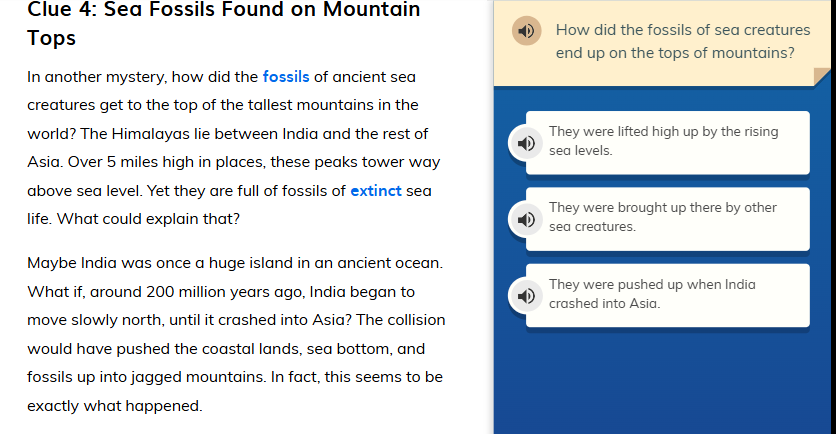Play audio for other sea creatures answer
Image resolution: width=836 pixels, height=434 pixels.
point(525,219)
